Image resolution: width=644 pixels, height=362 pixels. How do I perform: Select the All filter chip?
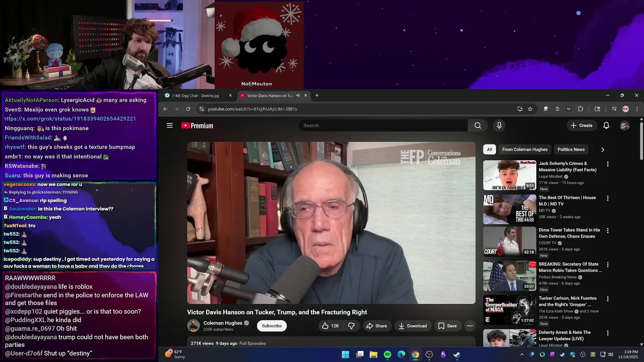[490, 149]
